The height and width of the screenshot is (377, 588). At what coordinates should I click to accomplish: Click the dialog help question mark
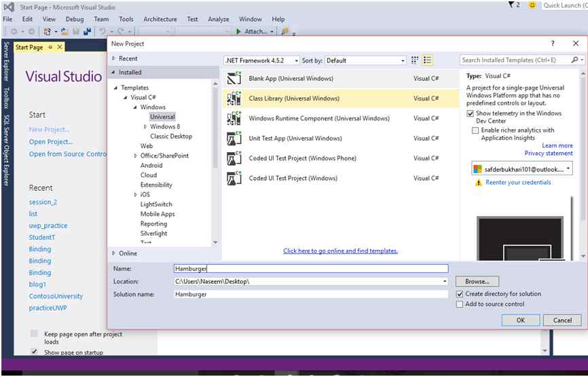[x=553, y=43]
